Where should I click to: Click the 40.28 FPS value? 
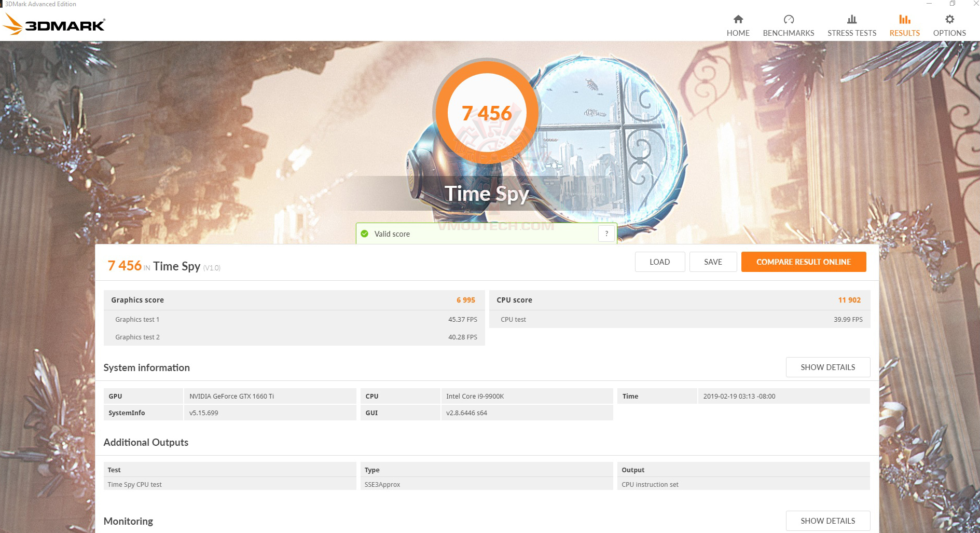point(463,337)
